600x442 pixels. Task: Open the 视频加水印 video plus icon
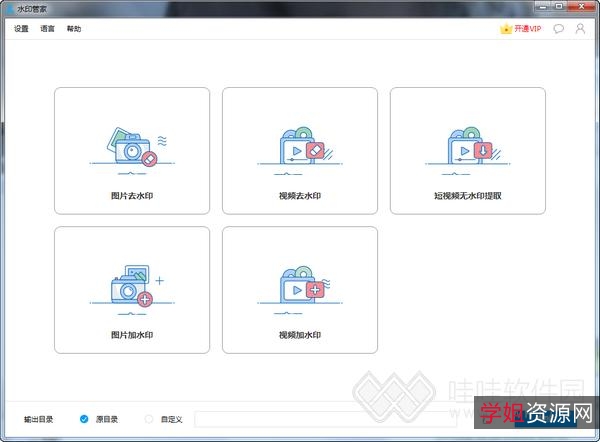click(300, 290)
